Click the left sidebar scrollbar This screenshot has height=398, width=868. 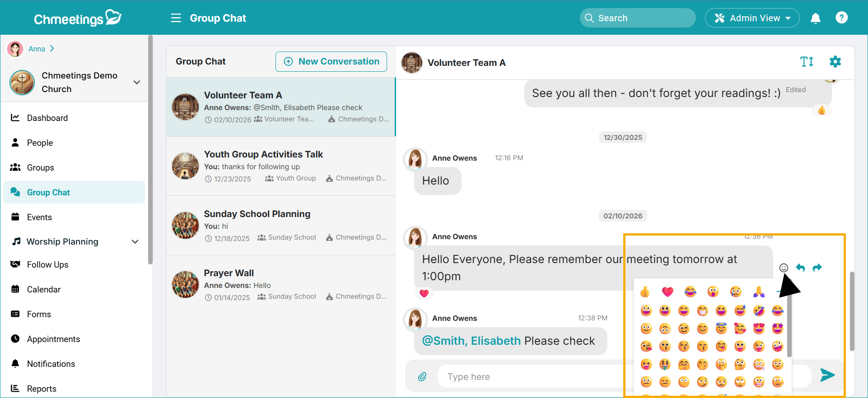150,149
